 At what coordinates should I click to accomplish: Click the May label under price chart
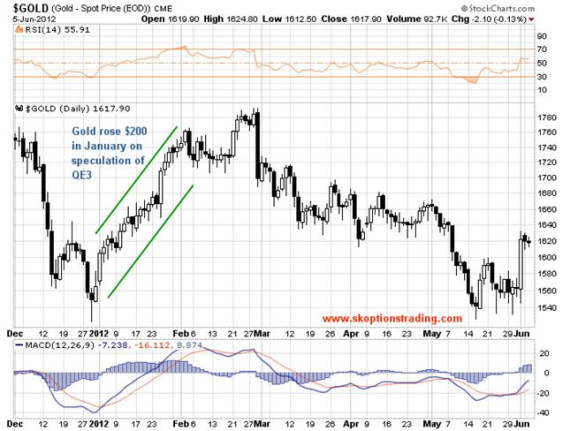(x=432, y=334)
